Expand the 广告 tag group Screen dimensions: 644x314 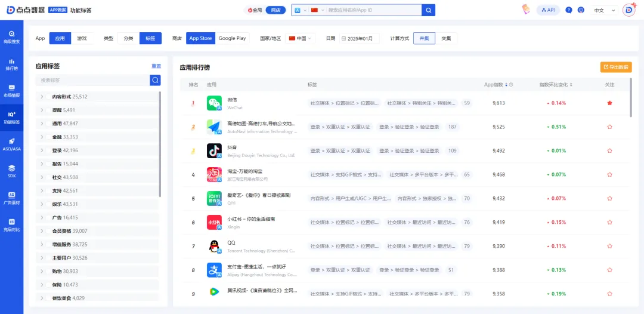(x=42, y=218)
